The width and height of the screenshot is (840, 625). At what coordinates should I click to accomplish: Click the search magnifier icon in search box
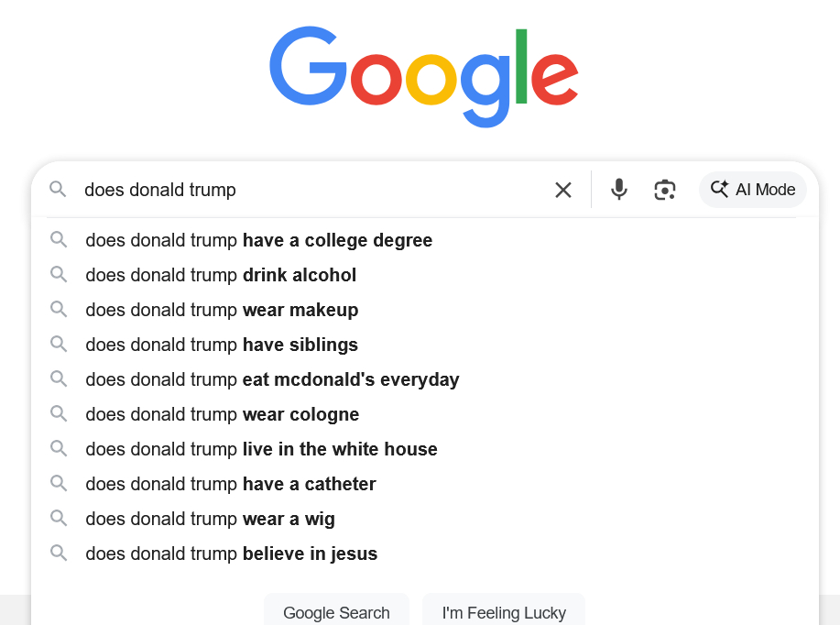pyautogui.click(x=58, y=190)
